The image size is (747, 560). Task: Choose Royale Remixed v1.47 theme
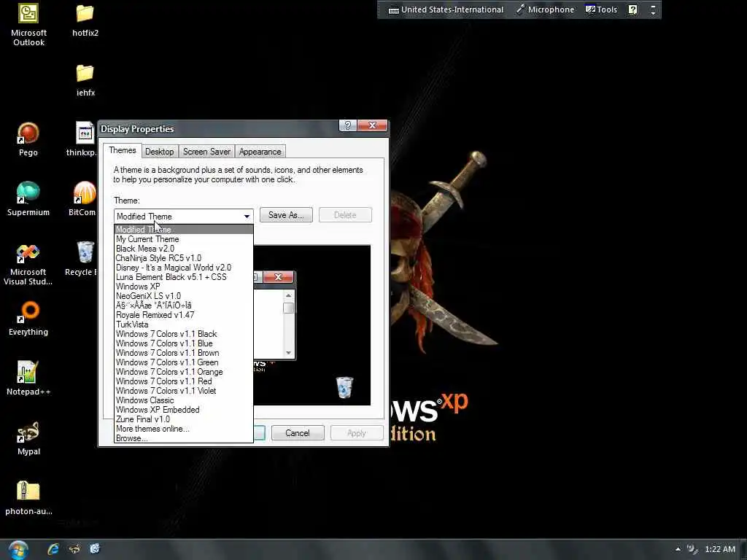(x=184, y=315)
